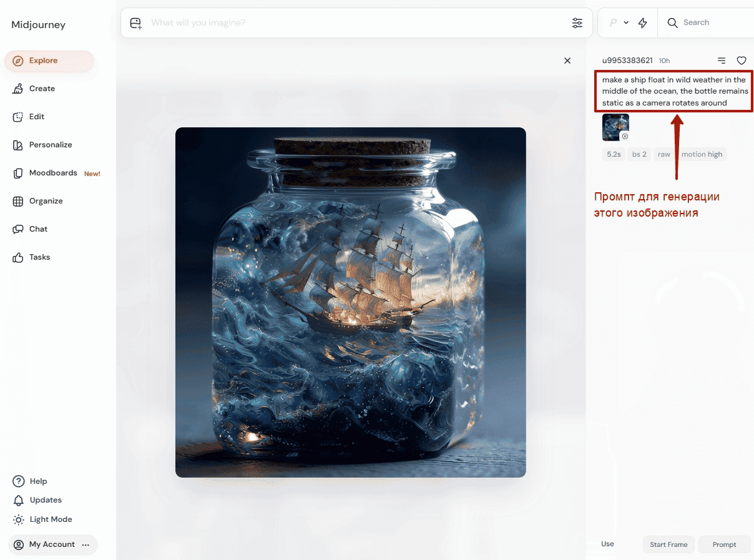Click the prompt text about a ship
The height and width of the screenshot is (560, 754).
(675, 91)
